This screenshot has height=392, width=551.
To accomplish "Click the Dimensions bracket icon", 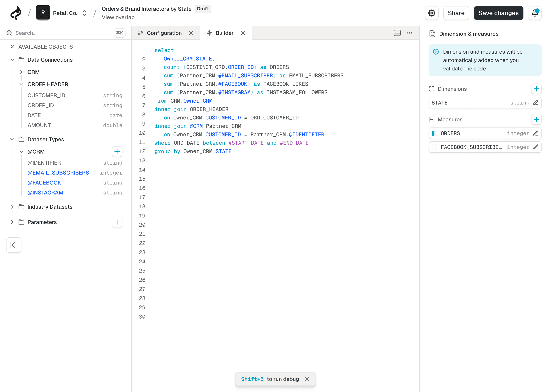I will click(432, 89).
